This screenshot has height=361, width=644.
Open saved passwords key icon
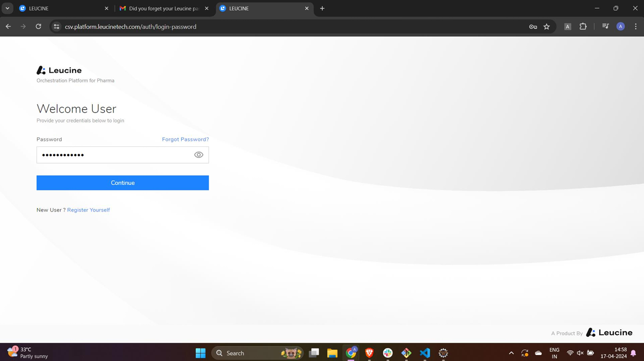click(533, 27)
